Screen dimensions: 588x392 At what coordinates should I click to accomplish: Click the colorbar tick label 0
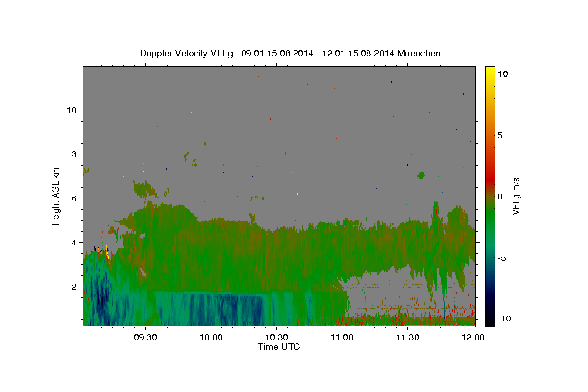(500, 196)
